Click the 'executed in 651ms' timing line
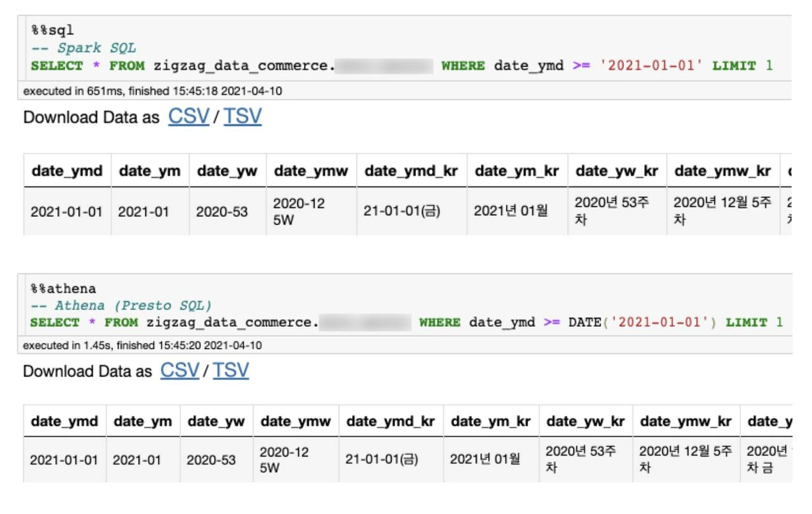812x514 pixels. tap(153, 91)
